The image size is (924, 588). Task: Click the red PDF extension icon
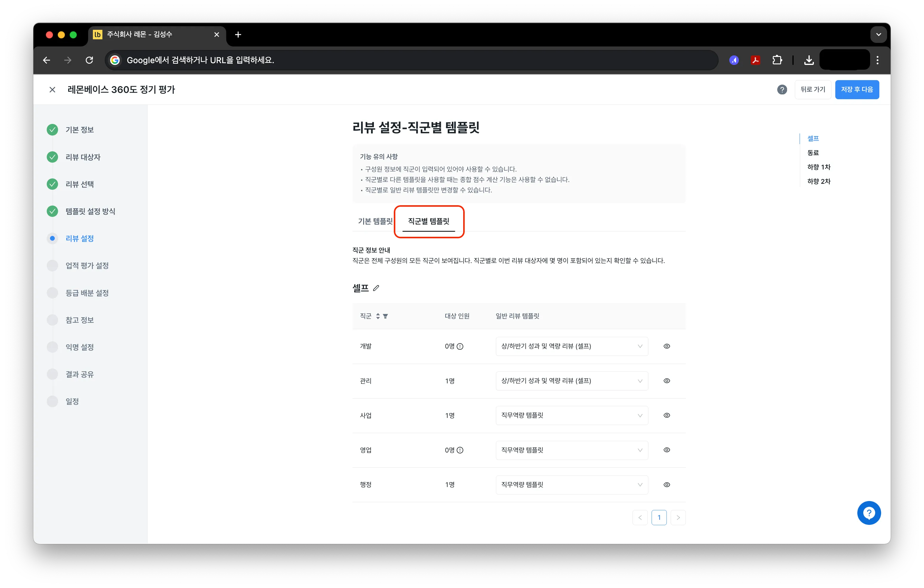click(756, 60)
